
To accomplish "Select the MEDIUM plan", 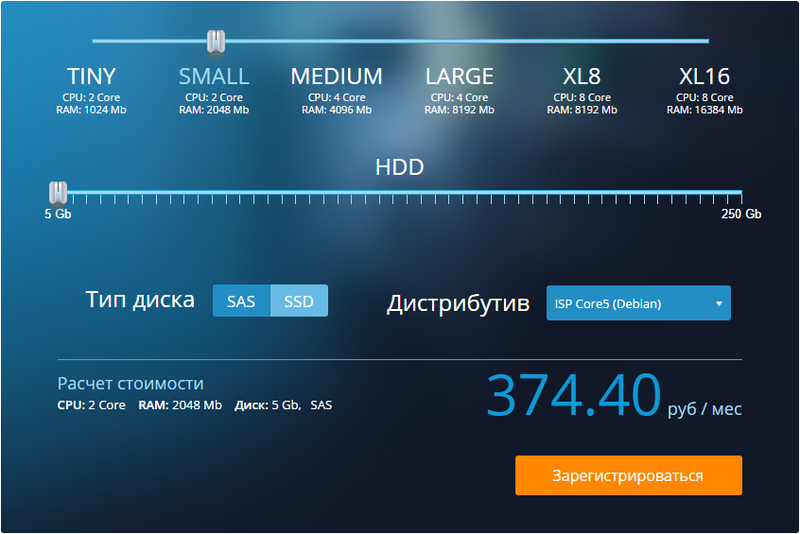I will (337, 77).
